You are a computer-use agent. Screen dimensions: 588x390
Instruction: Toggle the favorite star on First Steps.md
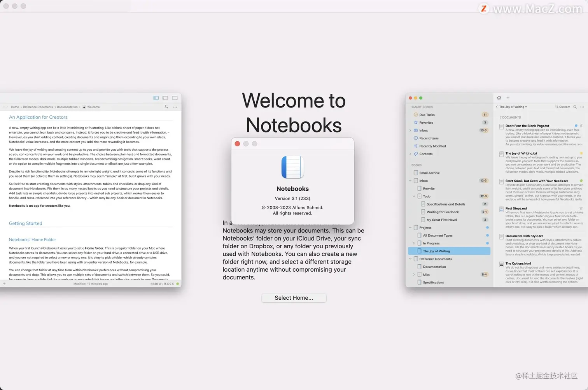click(x=581, y=208)
